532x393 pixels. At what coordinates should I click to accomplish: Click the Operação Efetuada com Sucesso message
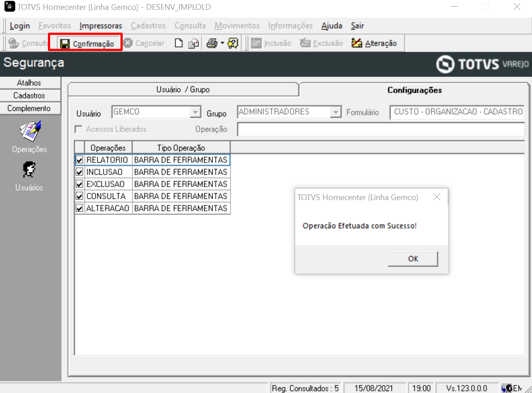(x=359, y=226)
